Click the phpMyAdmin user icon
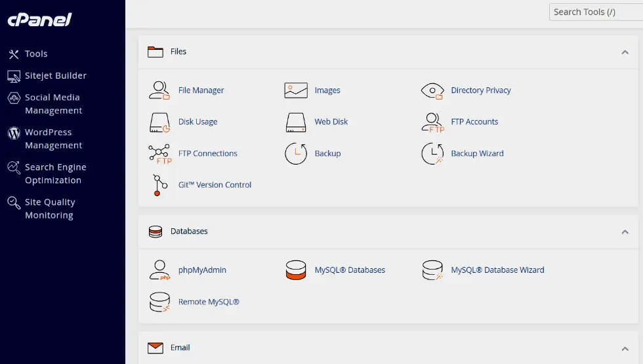 159,270
